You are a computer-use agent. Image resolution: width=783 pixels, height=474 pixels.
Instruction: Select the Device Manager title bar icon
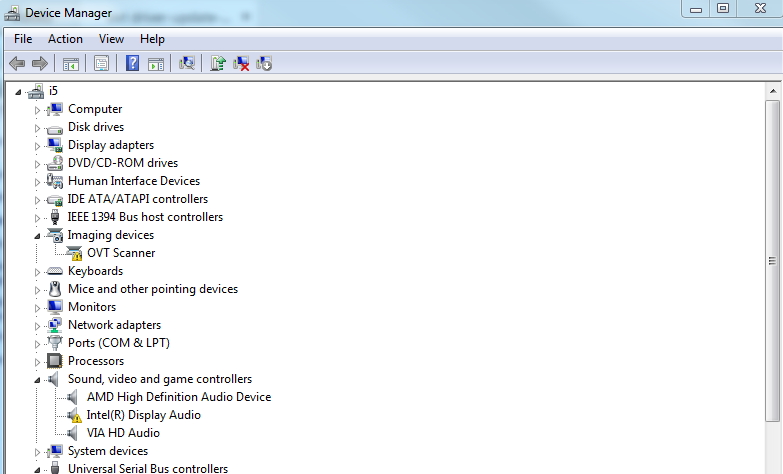[x=12, y=13]
